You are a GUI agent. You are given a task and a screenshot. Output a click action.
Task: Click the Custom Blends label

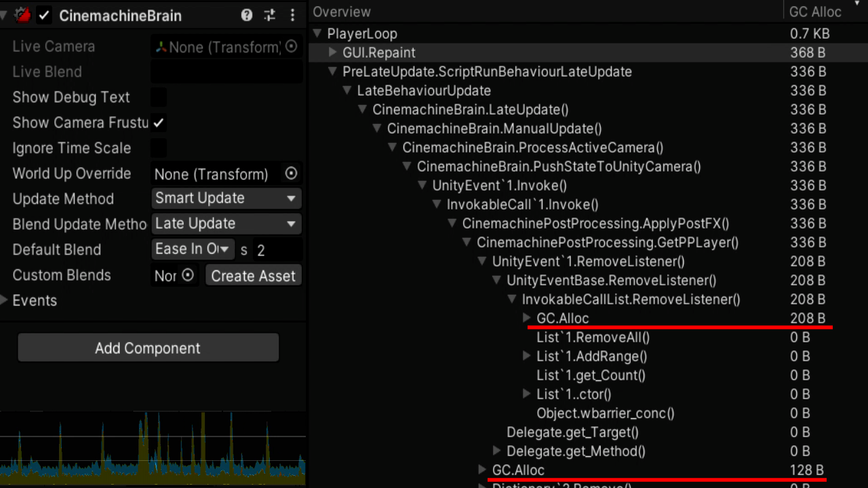[62, 275]
